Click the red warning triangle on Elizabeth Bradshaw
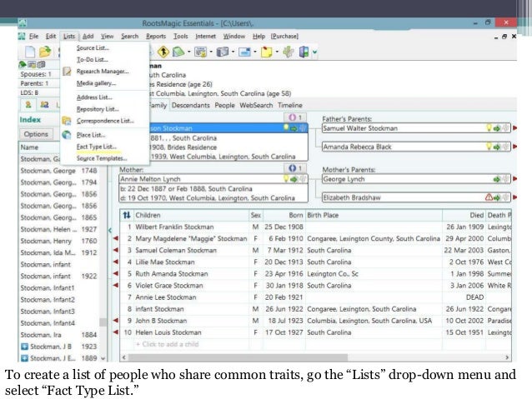Screen dimensions: 532x399 tap(489, 197)
